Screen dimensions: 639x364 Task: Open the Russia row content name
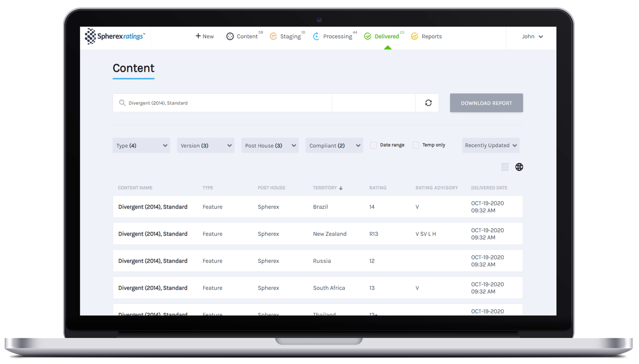pos(153,261)
